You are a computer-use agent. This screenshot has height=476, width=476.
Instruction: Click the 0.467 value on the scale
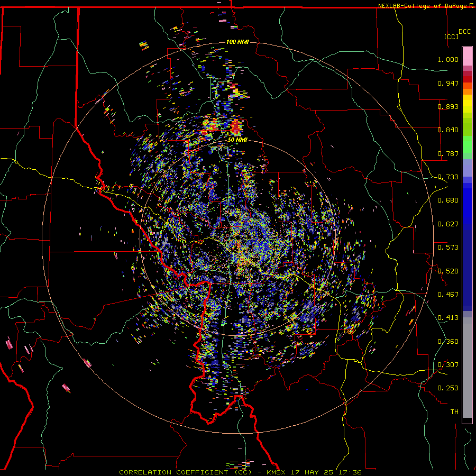pyautogui.click(x=448, y=295)
